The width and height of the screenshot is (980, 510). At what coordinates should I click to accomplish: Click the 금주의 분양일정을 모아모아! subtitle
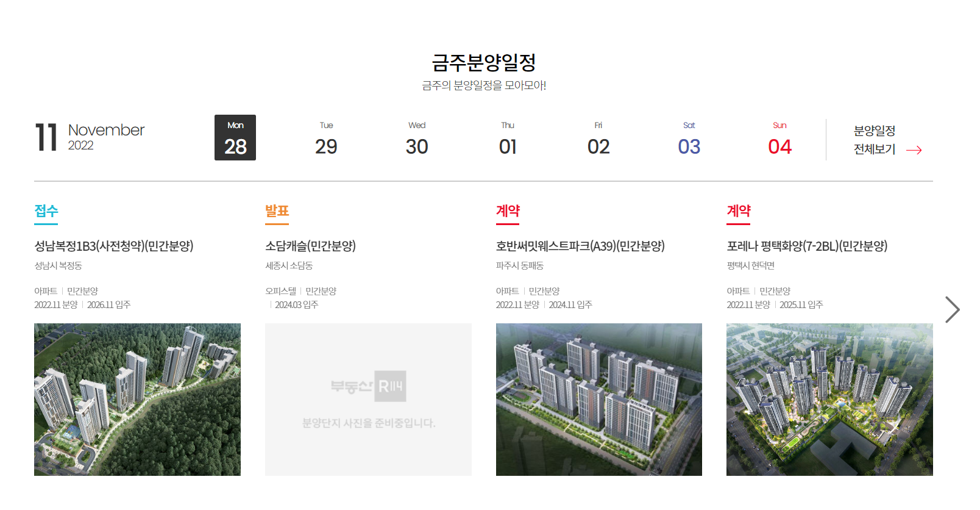tap(484, 85)
